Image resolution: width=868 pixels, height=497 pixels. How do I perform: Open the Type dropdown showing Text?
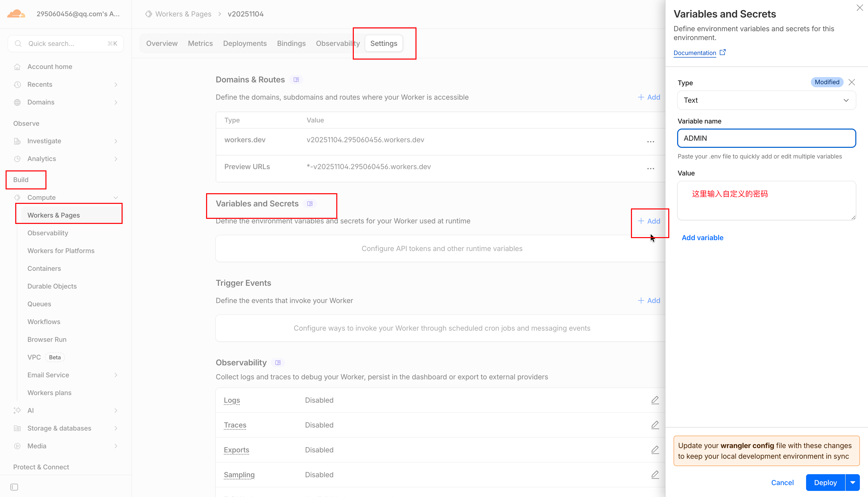tap(766, 100)
